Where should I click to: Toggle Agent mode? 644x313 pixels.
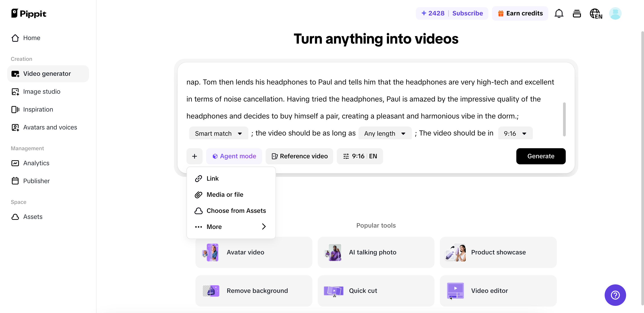pos(234,156)
